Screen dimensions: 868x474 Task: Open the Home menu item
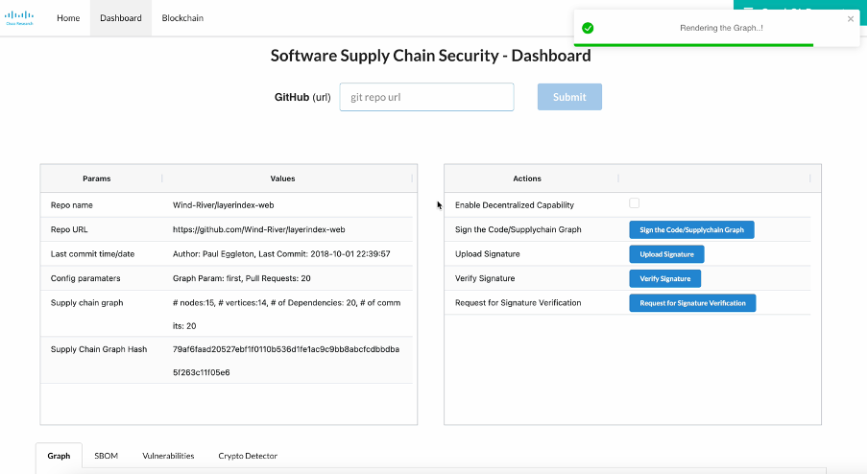68,18
